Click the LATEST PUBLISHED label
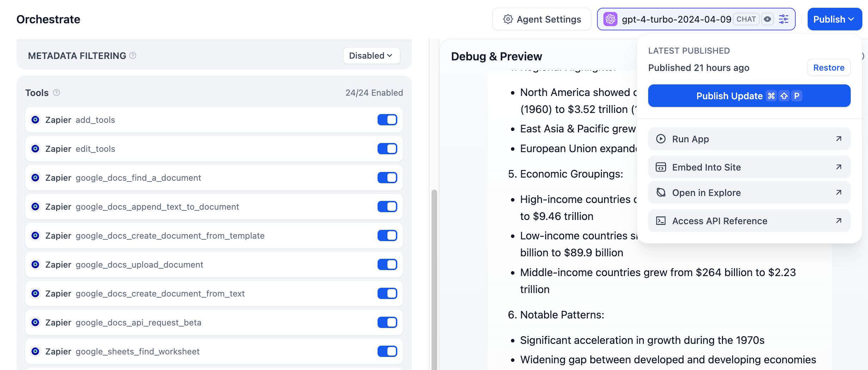 pyautogui.click(x=689, y=50)
